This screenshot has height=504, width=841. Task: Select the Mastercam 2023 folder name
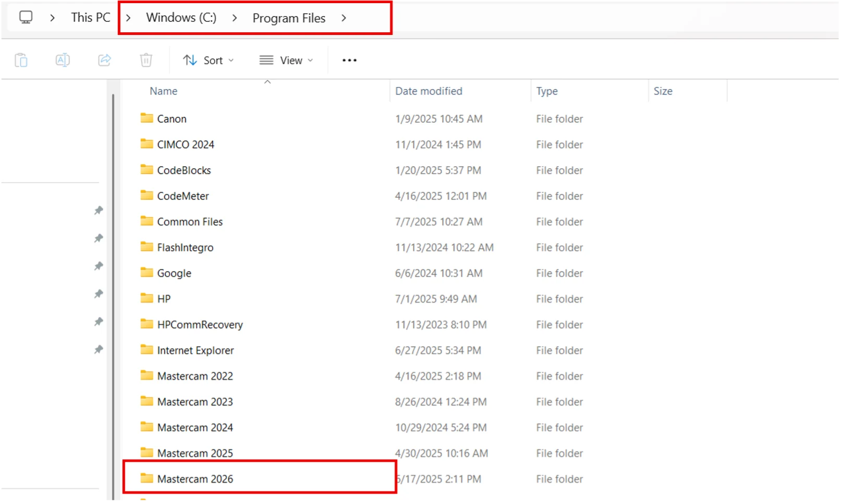pyautogui.click(x=195, y=402)
